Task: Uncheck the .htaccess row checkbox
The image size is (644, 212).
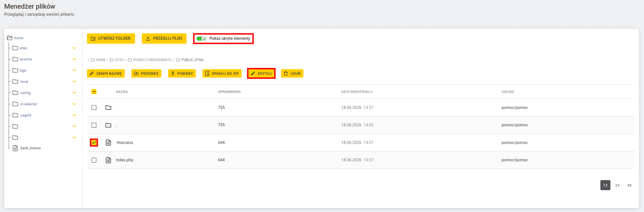Action: tap(94, 143)
